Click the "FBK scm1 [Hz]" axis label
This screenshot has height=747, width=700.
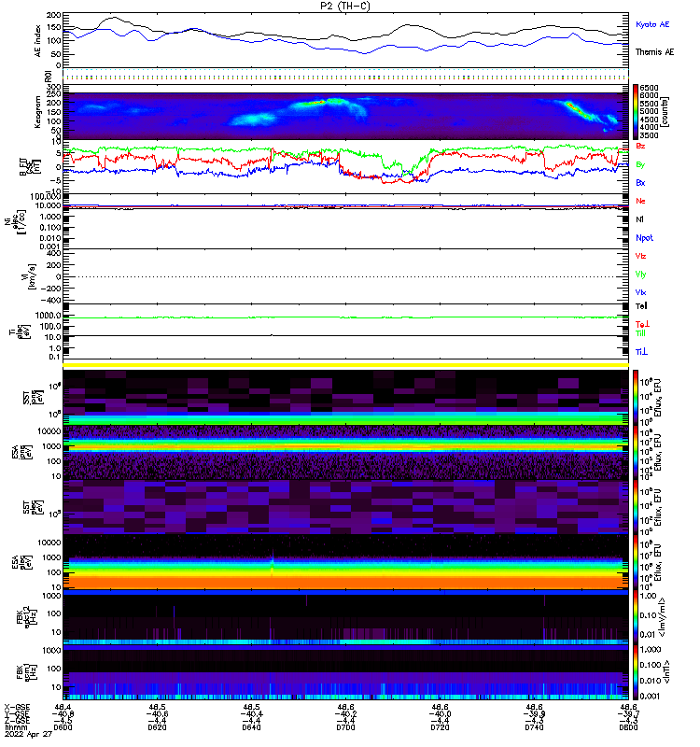click(x=25, y=672)
